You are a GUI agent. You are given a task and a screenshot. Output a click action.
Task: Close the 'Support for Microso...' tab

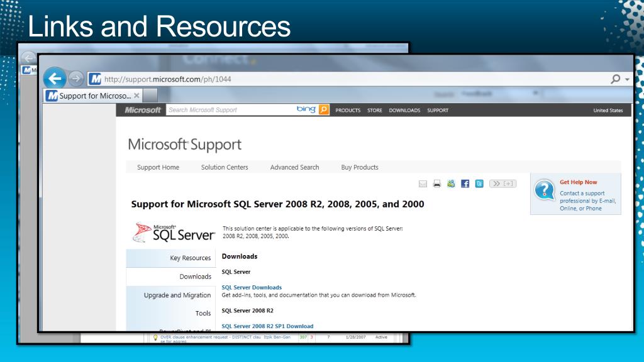[136, 96]
